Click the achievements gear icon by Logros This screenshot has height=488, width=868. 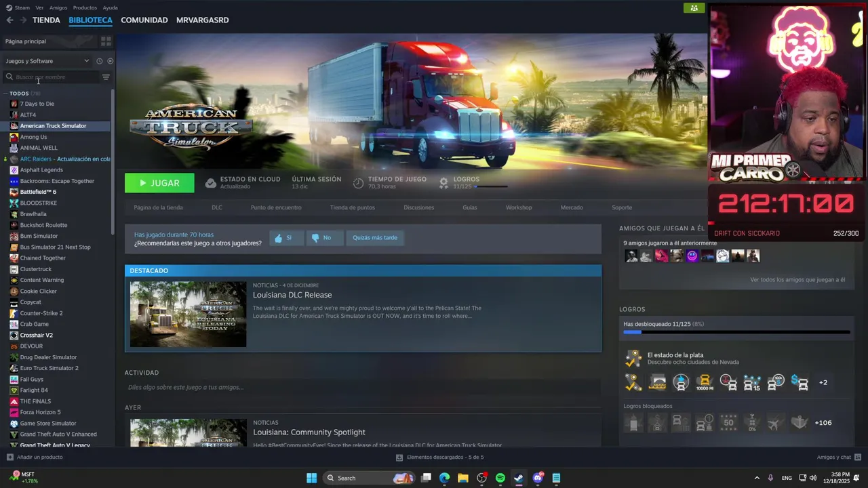pos(443,183)
